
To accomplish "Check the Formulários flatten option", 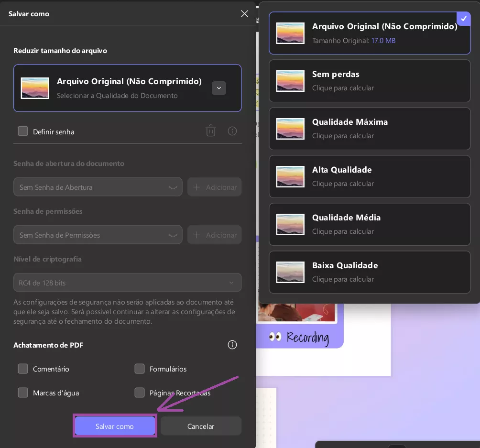I will (140, 369).
